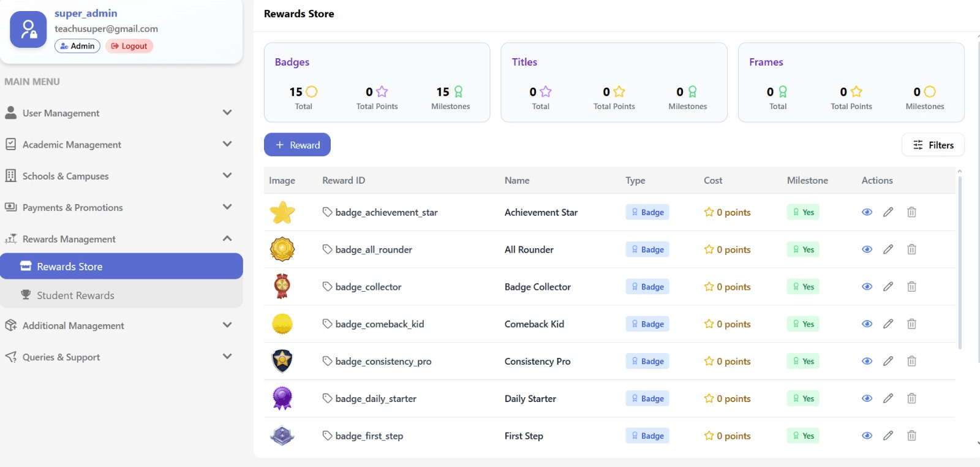View Achievement Star details with eye icon
Screen dimensions: 980x467
867,212
